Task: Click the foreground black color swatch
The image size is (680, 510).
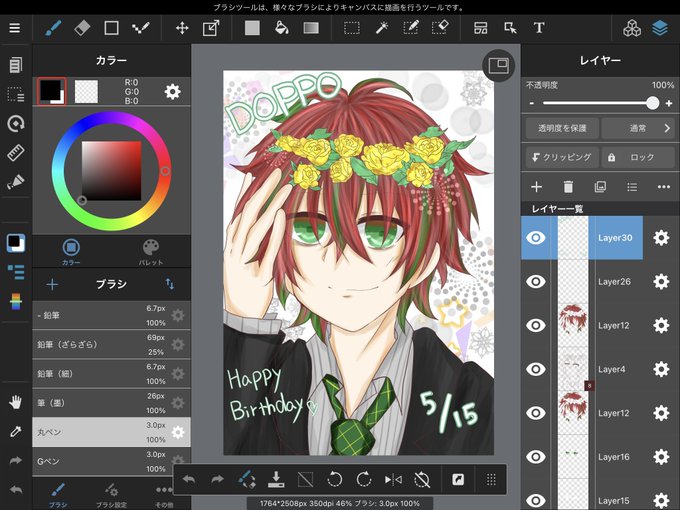Action: coord(52,91)
